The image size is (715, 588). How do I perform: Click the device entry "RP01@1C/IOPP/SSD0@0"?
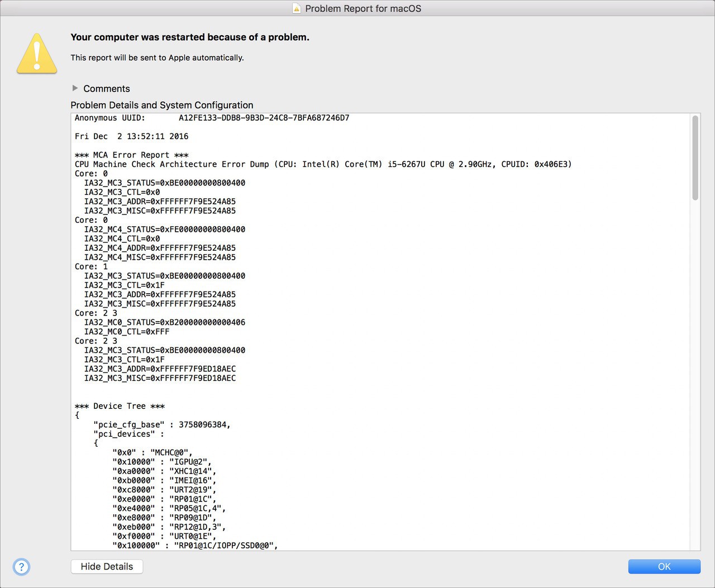195,546
